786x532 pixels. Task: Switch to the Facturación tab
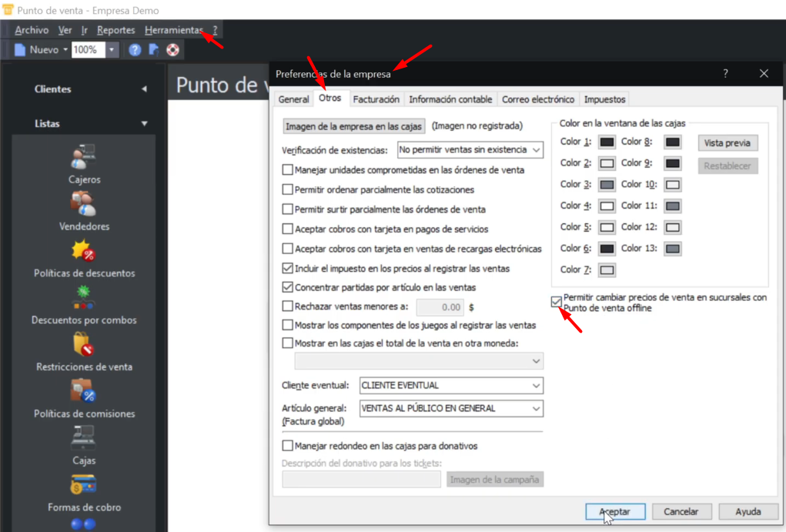click(x=376, y=99)
